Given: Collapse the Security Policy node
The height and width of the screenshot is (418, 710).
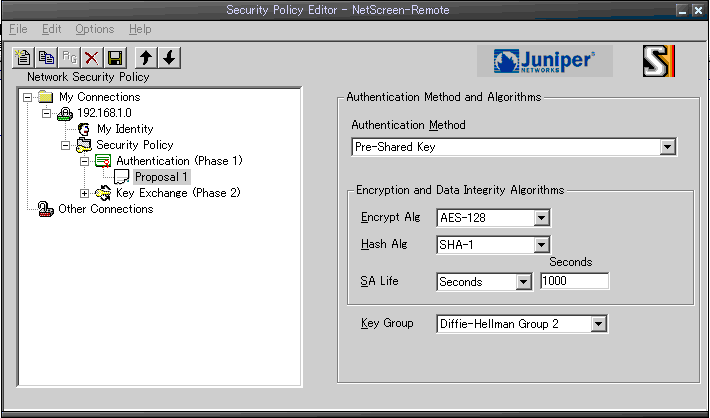Looking at the screenshot, I should pos(66,145).
